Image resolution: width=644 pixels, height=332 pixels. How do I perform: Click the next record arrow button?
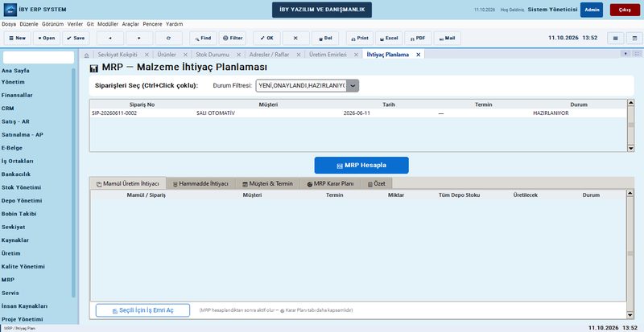139,38
